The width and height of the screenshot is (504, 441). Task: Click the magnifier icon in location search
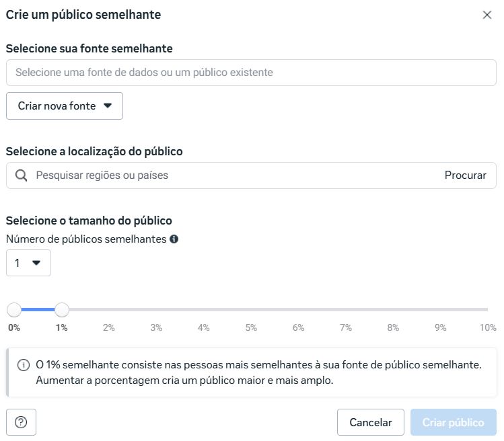pos(21,175)
